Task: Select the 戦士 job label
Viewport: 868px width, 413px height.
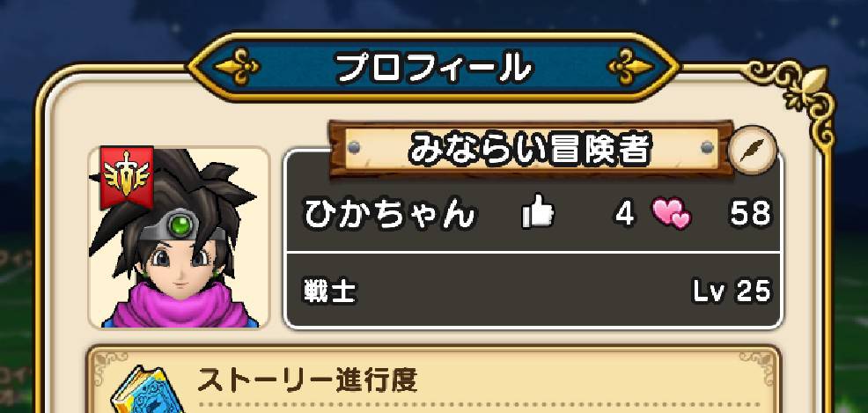Action: (x=330, y=291)
